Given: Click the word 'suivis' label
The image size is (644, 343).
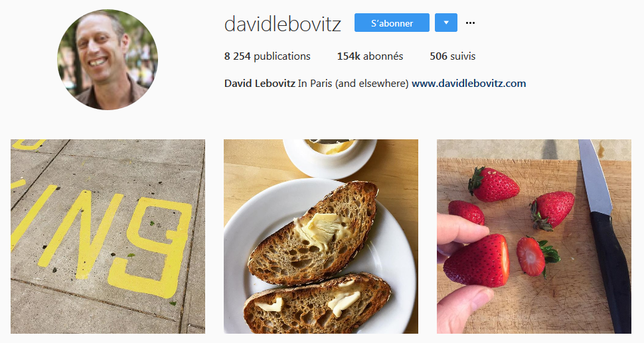Looking at the screenshot, I should pos(463,56).
